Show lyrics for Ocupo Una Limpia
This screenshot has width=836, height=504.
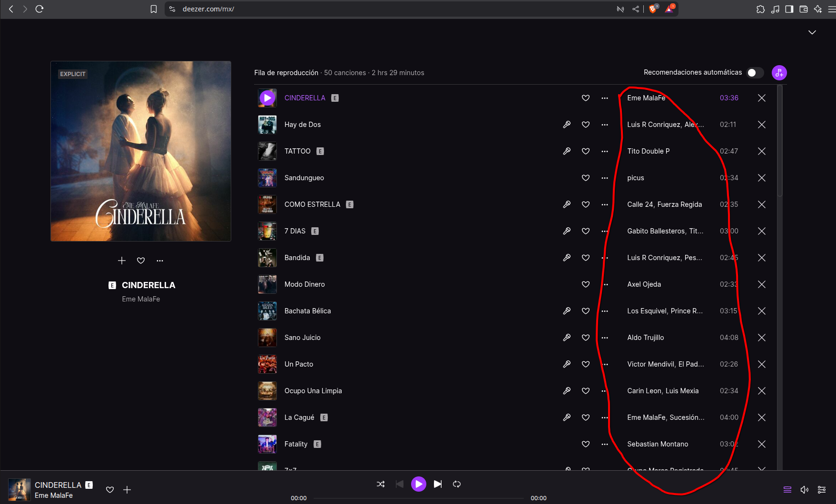pos(567,391)
